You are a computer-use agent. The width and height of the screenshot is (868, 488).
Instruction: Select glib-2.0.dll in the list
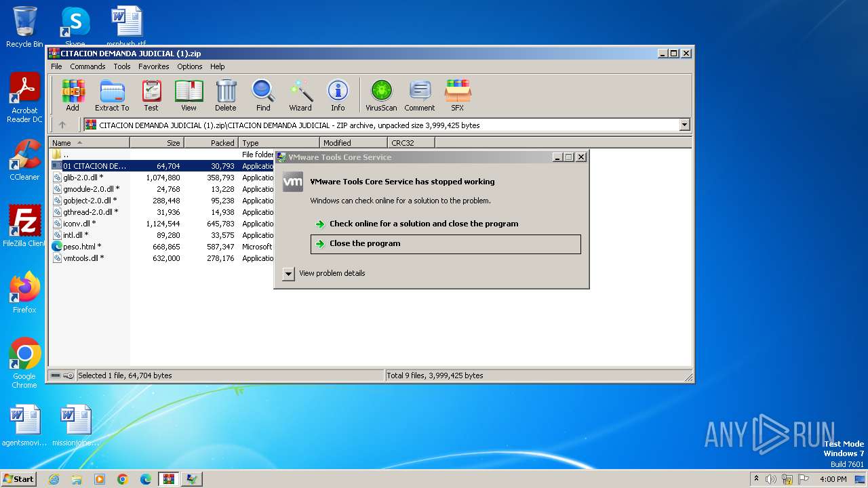click(x=161, y=178)
